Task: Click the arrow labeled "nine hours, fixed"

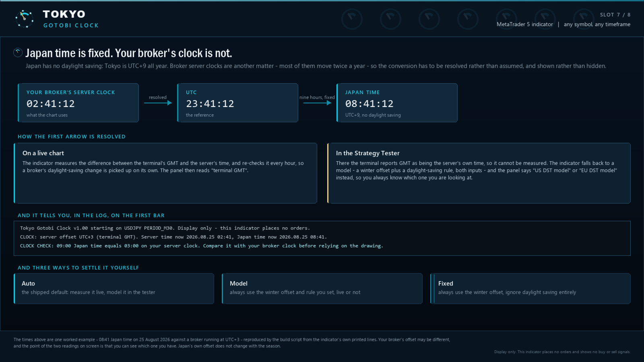Action: coord(317,103)
